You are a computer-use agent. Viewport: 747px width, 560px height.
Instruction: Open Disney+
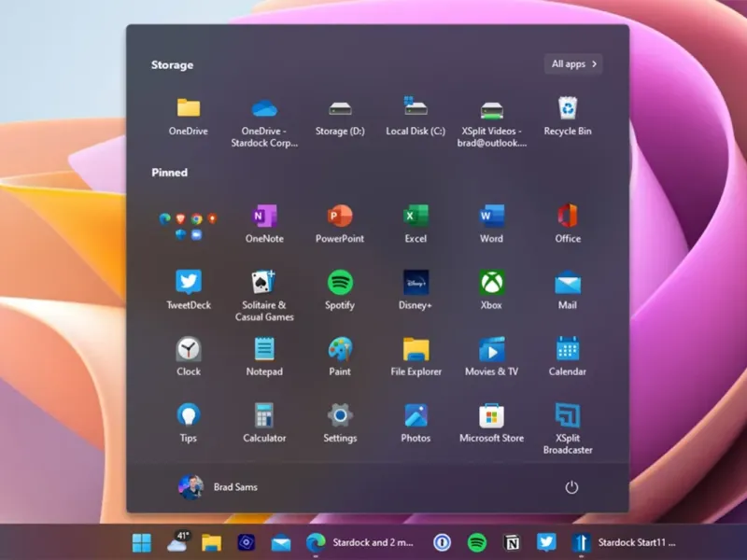click(x=416, y=290)
